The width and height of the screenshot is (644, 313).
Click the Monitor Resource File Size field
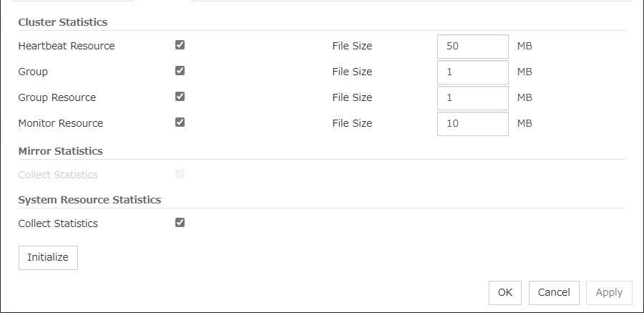coord(472,123)
